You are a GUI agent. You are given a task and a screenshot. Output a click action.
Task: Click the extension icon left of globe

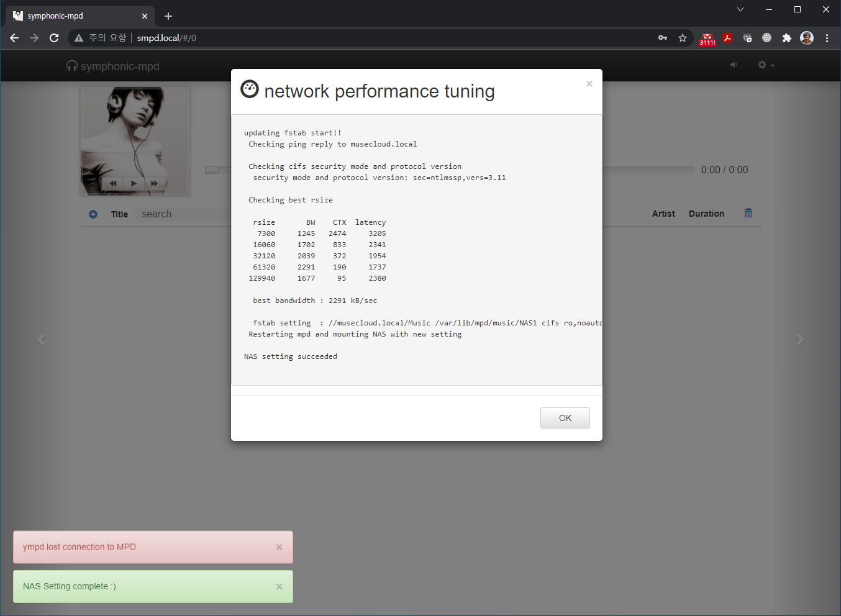[x=747, y=38]
